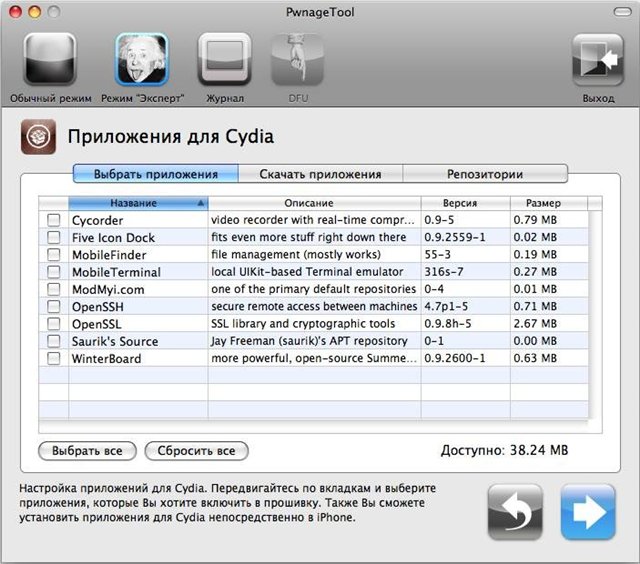The height and width of the screenshot is (564, 640).
Task: Toggle the Saurik's Source checkbox
Action: tap(53, 341)
